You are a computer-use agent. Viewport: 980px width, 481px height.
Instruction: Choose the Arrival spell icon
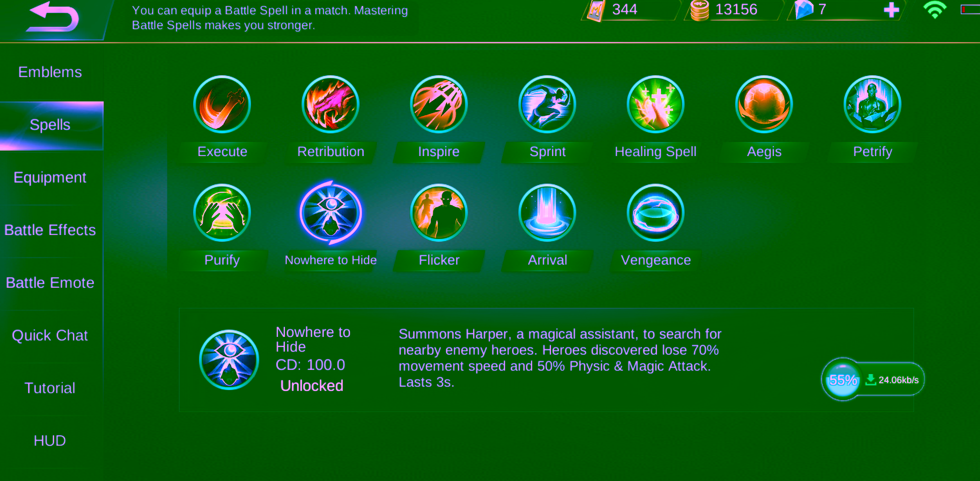tap(547, 213)
